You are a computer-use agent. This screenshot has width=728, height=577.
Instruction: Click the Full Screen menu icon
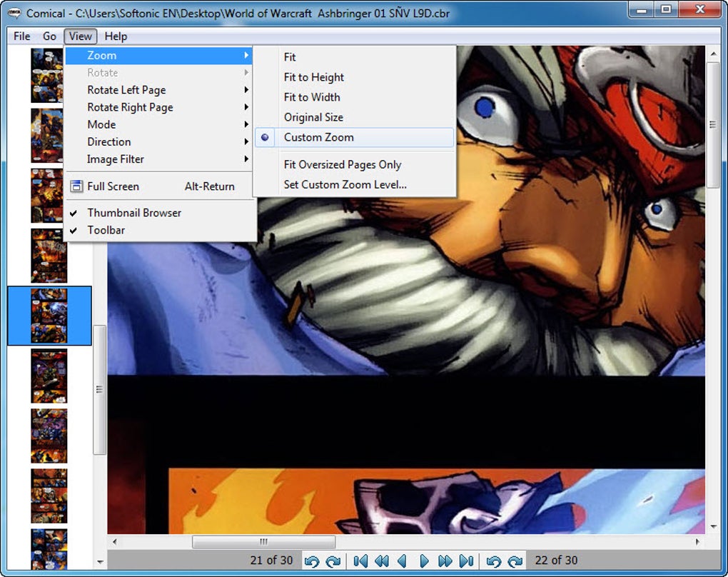pyautogui.click(x=76, y=186)
